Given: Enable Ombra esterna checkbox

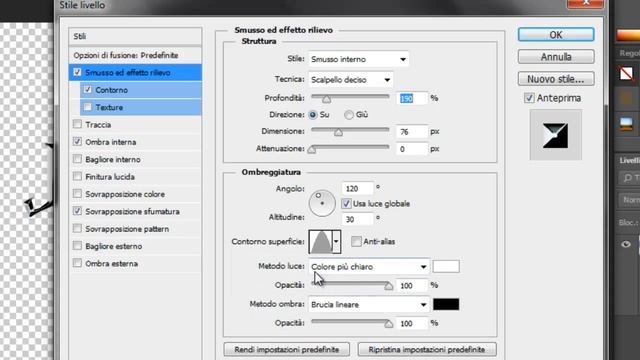Looking at the screenshot, I should (x=77, y=263).
